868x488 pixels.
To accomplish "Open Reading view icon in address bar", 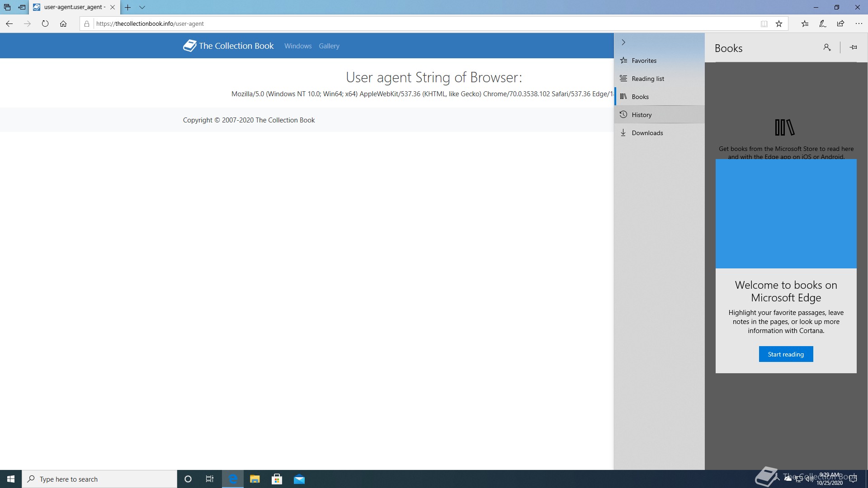I will coord(764,24).
